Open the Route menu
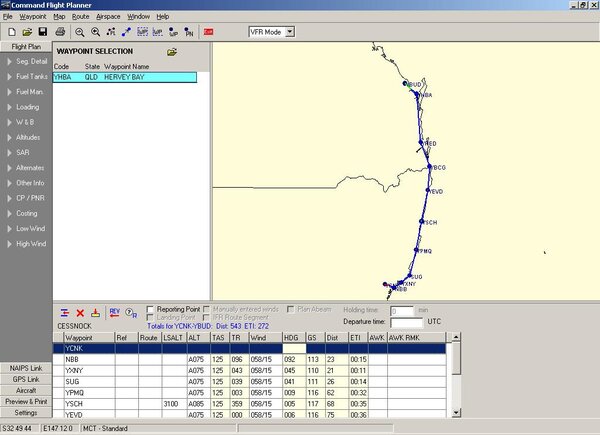The height and width of the screenshot is (435, 600). pyautogui.click(x=80, y=17)
